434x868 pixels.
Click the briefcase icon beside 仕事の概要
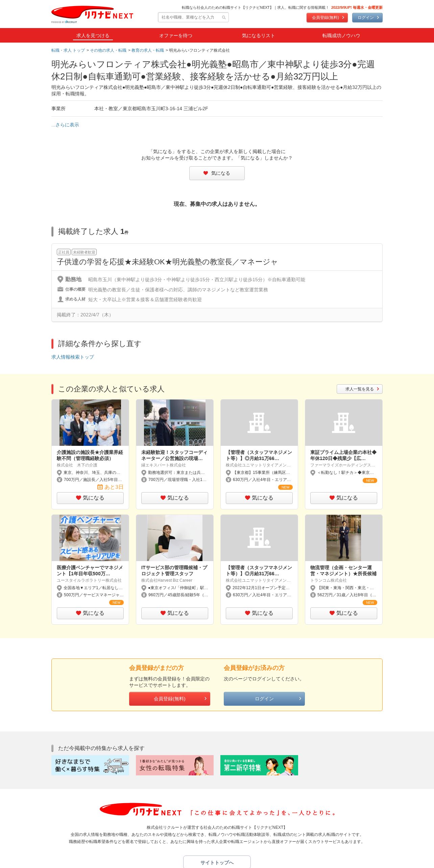[x=60, y=289]
